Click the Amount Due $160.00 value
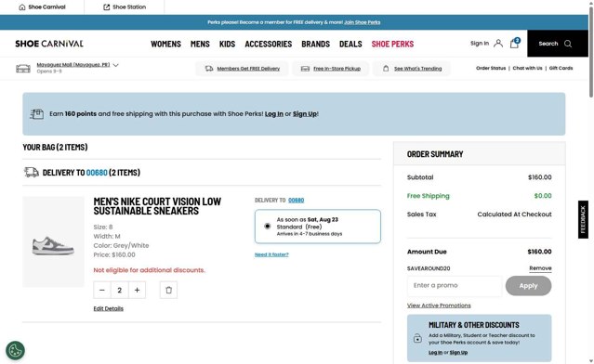Image resolution: width=594 pixels, height=364 pixels. pyautogui.click(x=539, y=252)
